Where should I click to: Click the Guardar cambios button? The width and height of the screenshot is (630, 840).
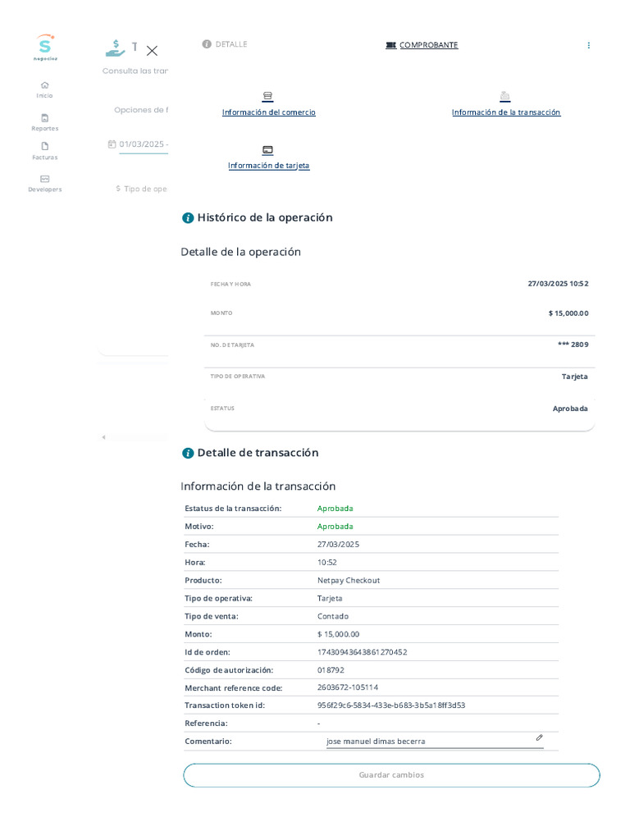(391, 775)
